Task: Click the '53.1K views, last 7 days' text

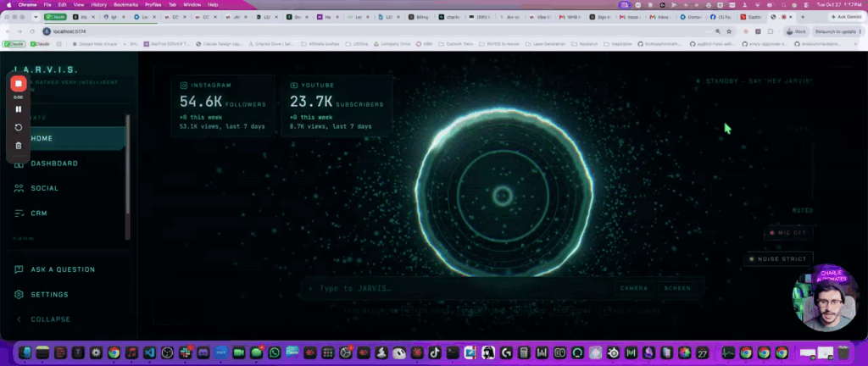Action: coord(222,126)
